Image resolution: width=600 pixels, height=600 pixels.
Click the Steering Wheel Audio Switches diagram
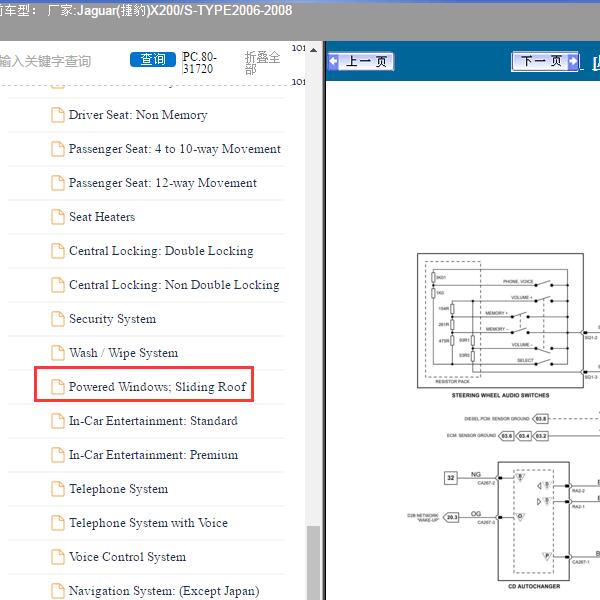pos(500,321)
